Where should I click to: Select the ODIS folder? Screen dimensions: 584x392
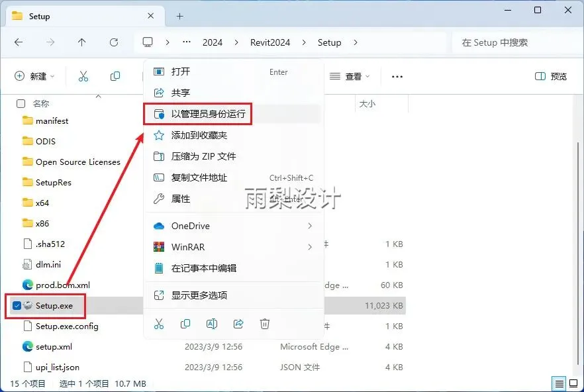pos(46,141)
